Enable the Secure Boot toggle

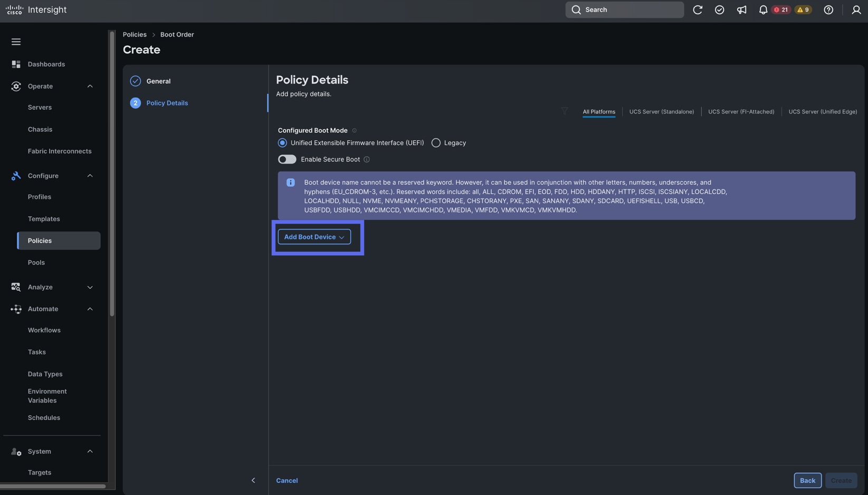coord(287,159)
